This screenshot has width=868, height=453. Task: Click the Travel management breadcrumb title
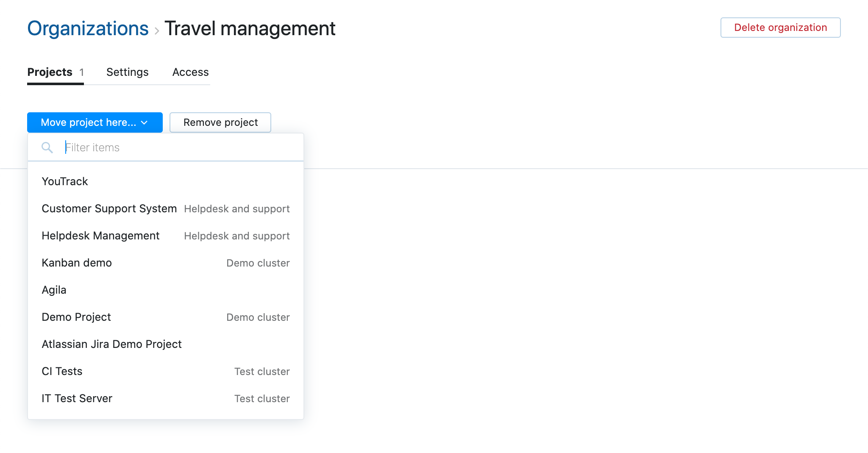[250, 28]
